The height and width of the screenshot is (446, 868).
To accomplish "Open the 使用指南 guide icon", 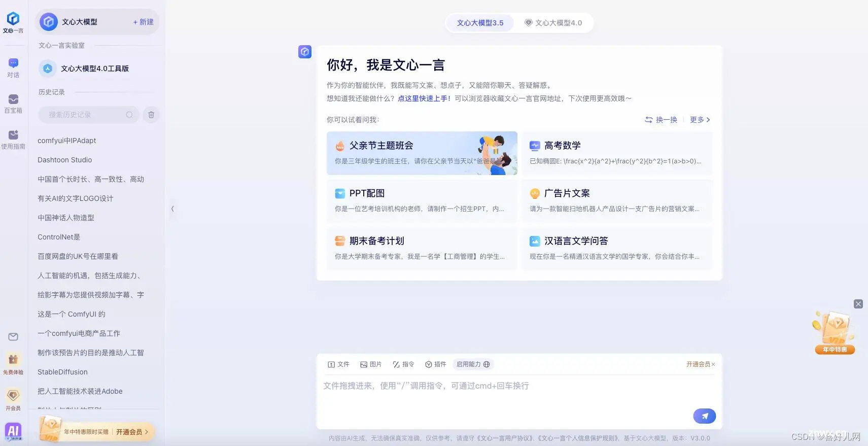I will point(13,134).
